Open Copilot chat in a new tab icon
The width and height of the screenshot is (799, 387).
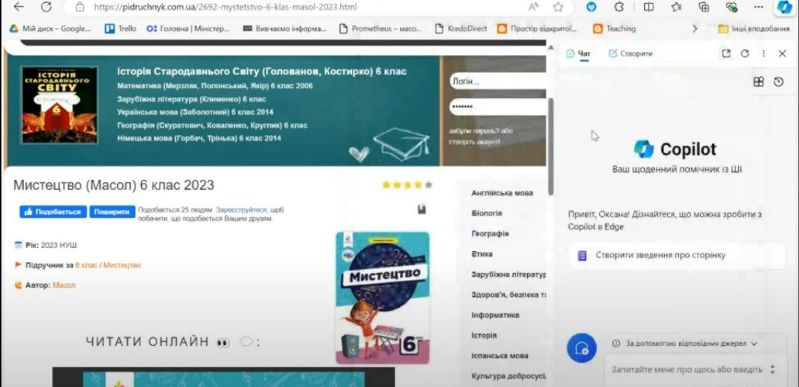[726, 53]
